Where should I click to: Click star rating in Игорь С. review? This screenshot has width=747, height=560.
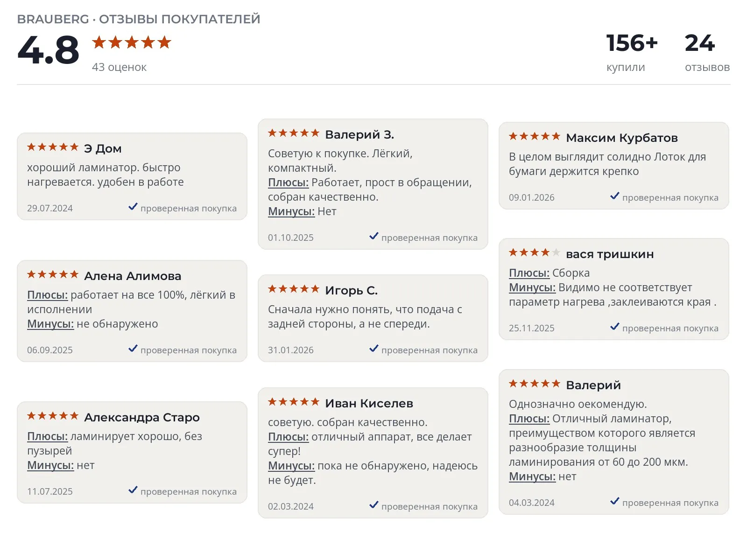[294, 289]
